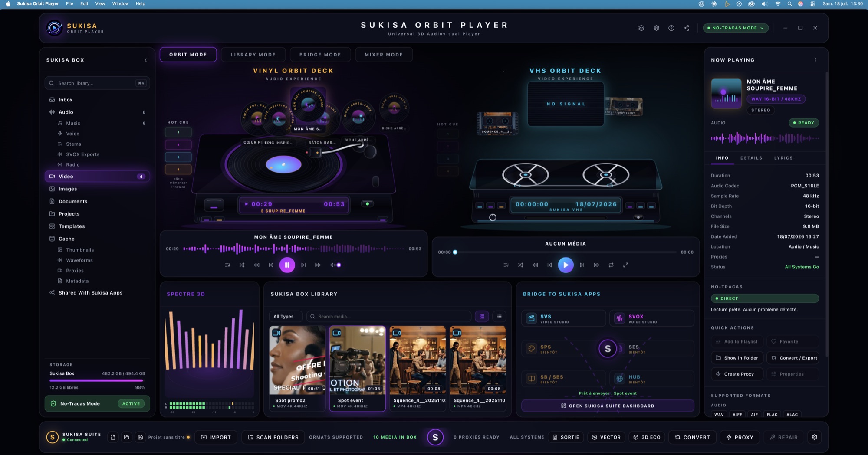Save the project with the floppy icon

click(x=140, y=437)
